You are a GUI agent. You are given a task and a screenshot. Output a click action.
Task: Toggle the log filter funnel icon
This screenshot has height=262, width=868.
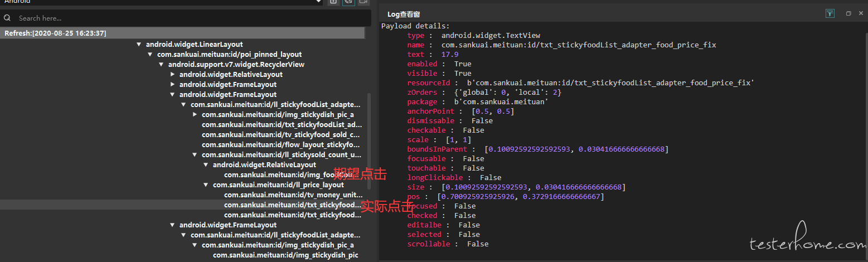[x=830, y=13]
